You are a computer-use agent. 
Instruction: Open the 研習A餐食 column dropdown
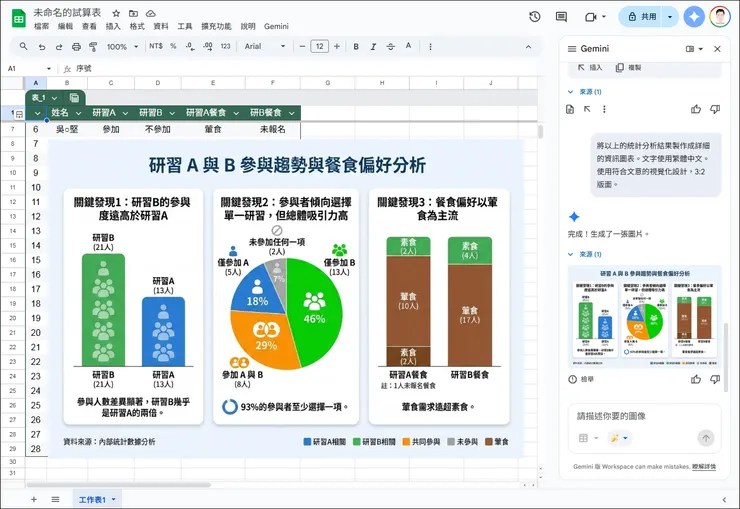point(236,113)
